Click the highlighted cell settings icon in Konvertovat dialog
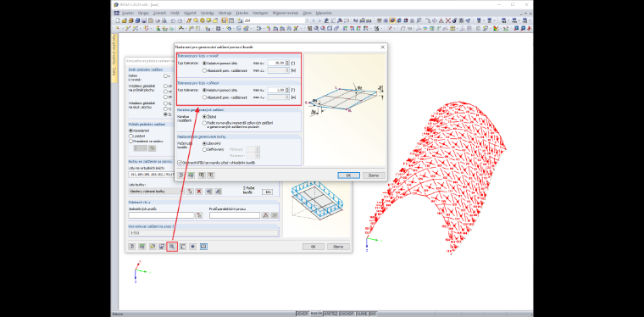This screenshot has width=644, height=317. point(173,247)
